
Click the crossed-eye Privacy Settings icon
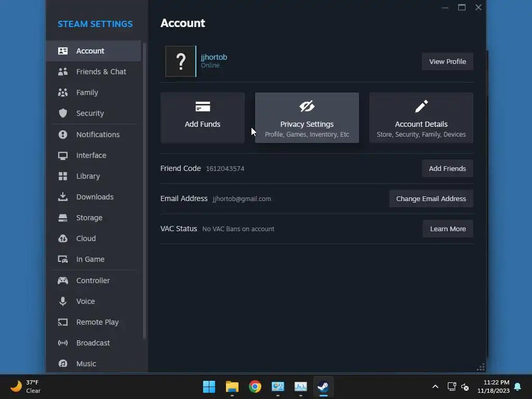(x=307, y=106)
